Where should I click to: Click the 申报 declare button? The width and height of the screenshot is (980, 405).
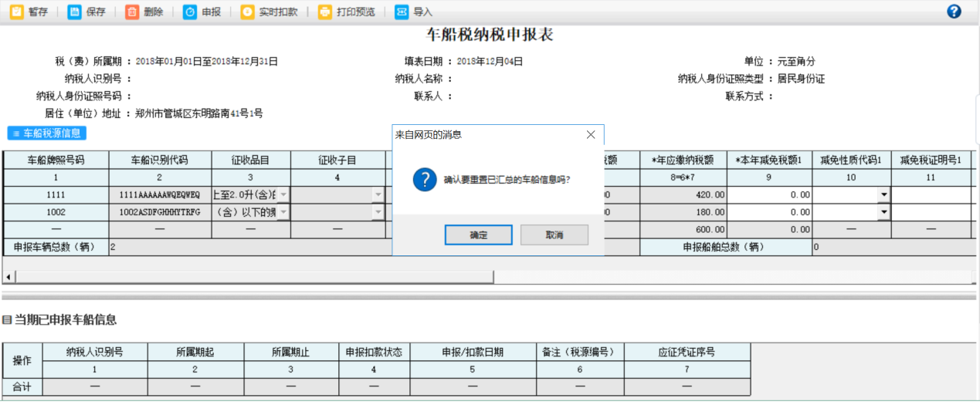[202, 12]
